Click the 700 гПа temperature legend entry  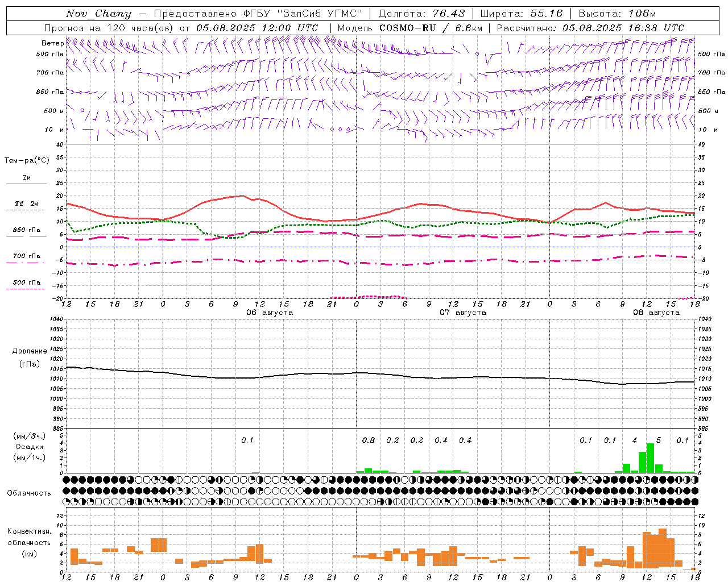pyautogui.click(x=27, y=256)
